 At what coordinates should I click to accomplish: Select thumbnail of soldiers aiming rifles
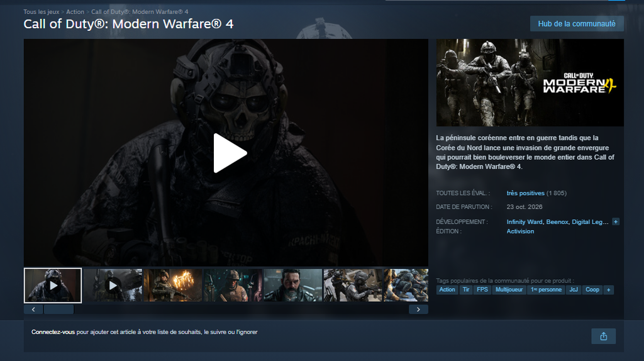pyautogui.click(x=353, y=286)
